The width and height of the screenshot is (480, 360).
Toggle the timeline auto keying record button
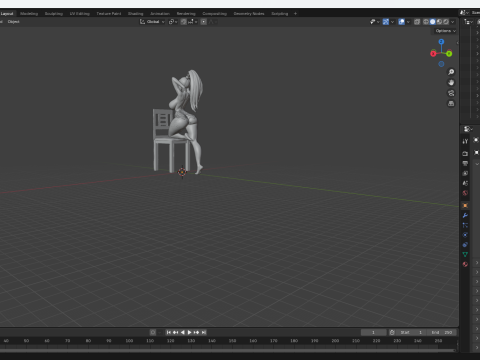[153, 332]
